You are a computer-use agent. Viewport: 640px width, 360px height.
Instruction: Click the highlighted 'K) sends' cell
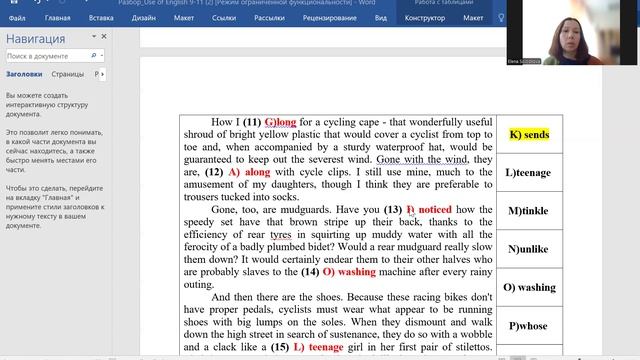click(529, 135)
